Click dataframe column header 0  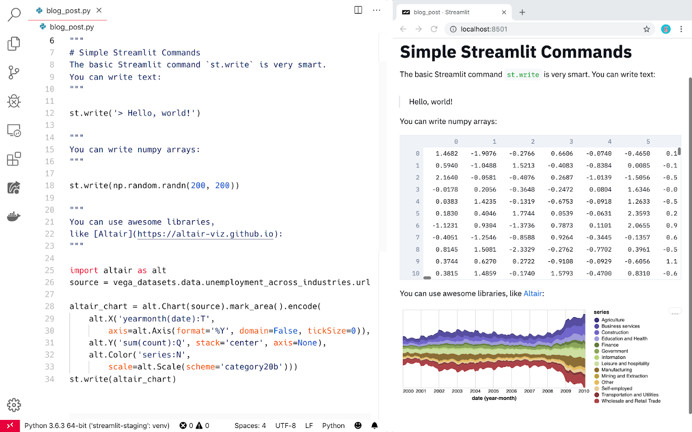456,142
